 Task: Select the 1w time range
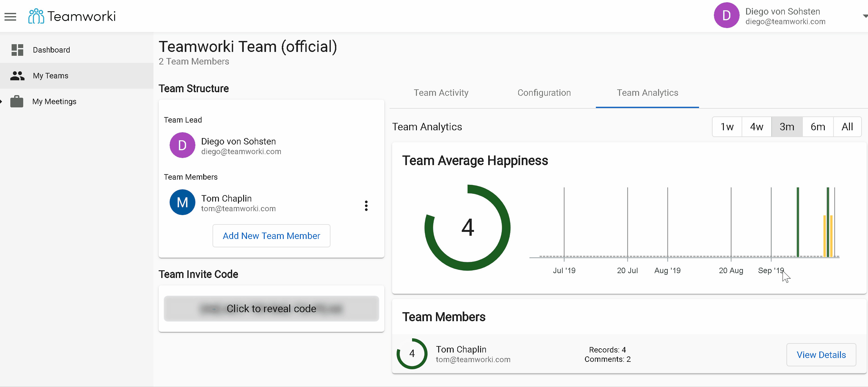tap(727, 127)
